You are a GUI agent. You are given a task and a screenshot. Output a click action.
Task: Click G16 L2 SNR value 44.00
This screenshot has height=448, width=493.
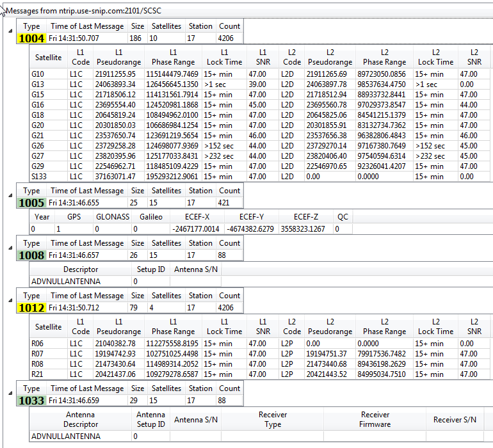[469, 105]
